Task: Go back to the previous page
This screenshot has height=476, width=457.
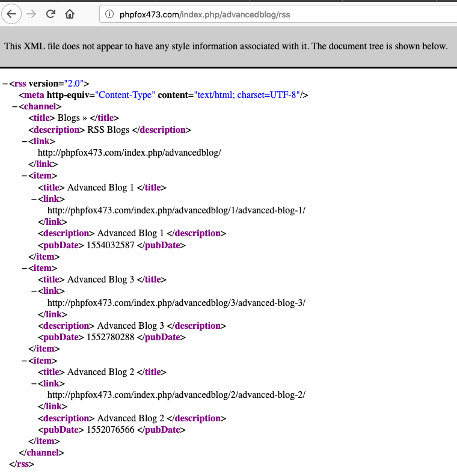Action: pyautogui.click(x=11, y=14)
